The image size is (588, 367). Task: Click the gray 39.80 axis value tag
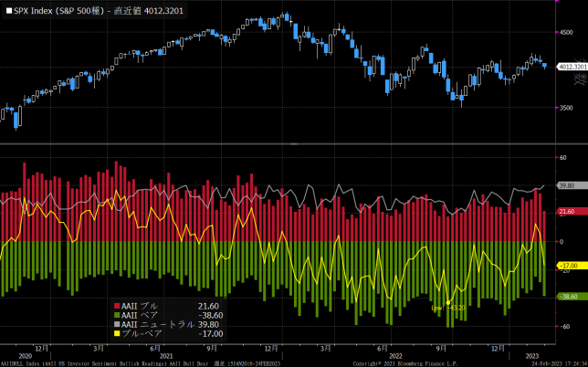572,186
